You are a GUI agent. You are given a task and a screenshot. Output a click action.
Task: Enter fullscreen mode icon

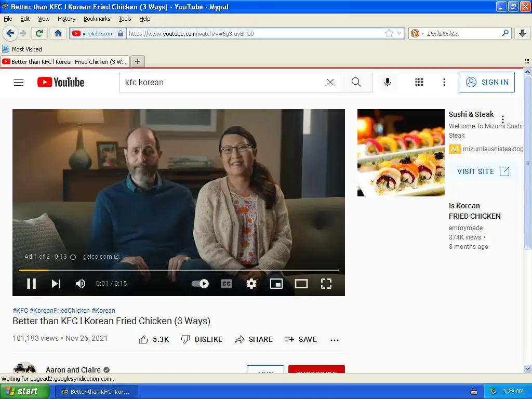tap(326, 284)
